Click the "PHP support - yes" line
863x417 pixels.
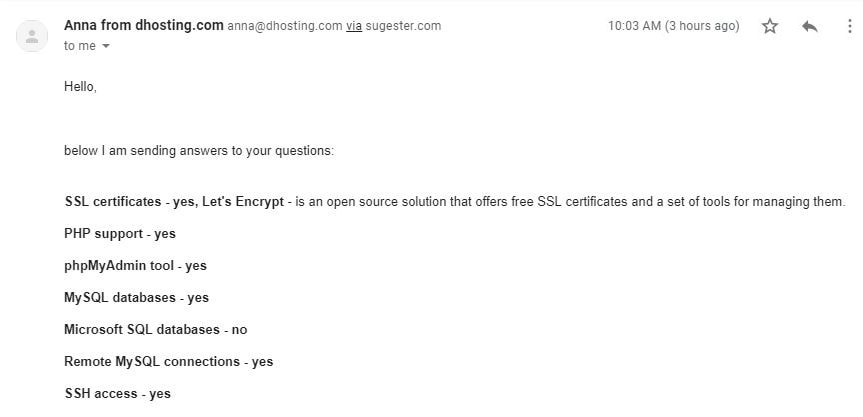120,234
